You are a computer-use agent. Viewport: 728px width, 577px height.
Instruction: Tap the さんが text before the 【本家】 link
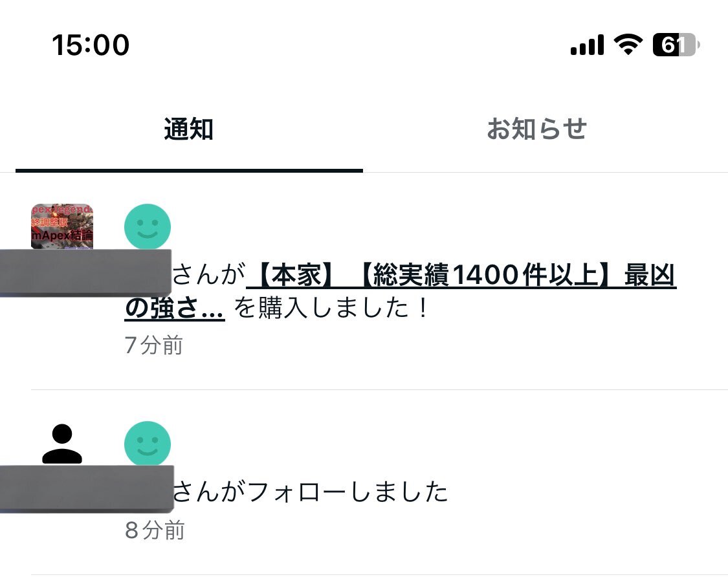(x=209, y=274)
